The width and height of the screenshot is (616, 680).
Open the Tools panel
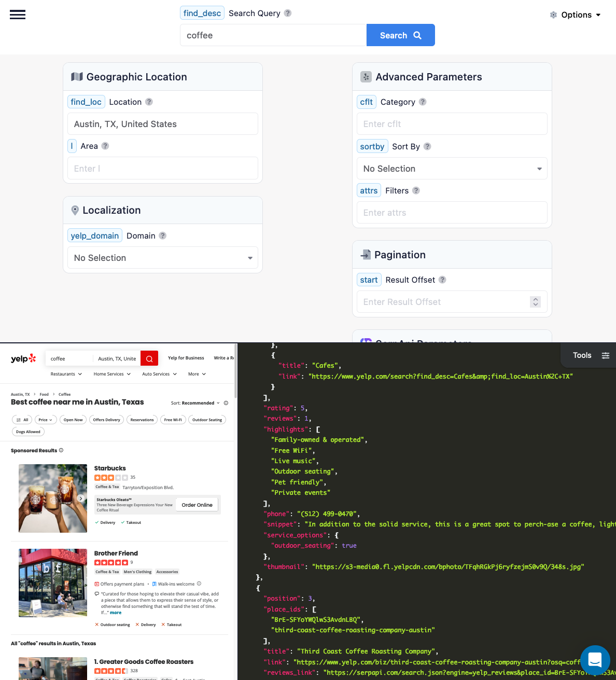[589, 355]
